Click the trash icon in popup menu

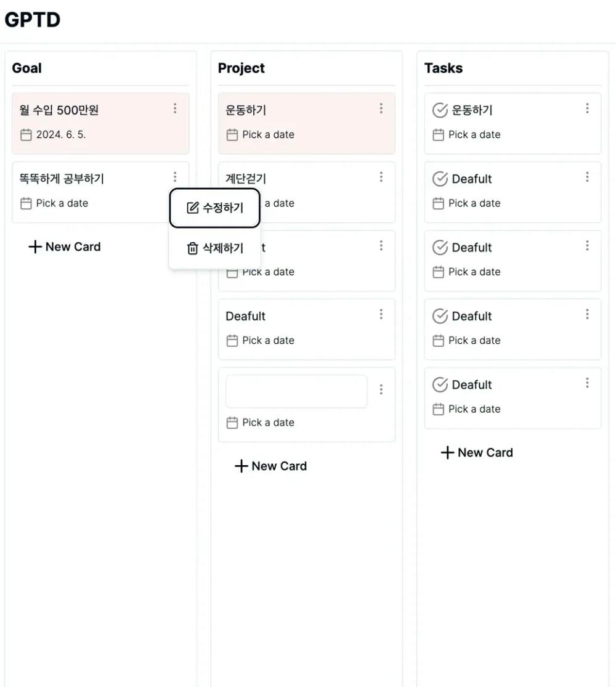(193, 248)
